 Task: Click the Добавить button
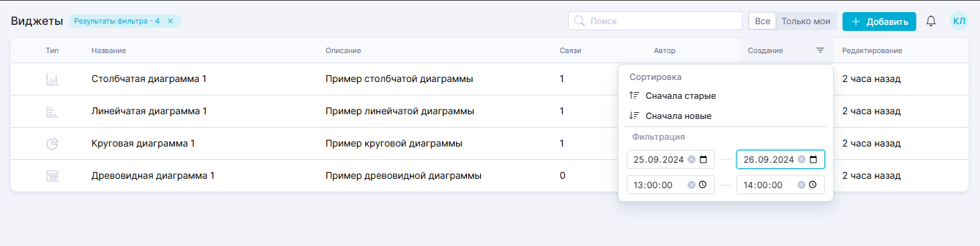pyautogui.click(x=879, y=22)
